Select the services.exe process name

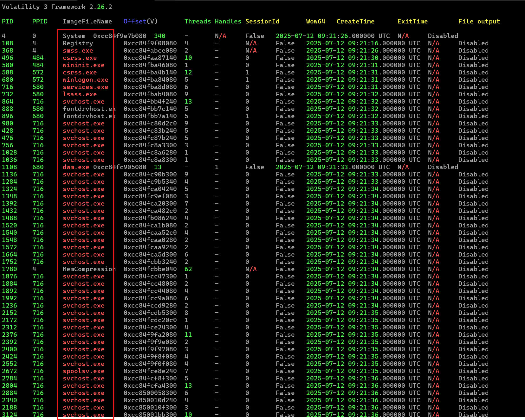[85, 87]
